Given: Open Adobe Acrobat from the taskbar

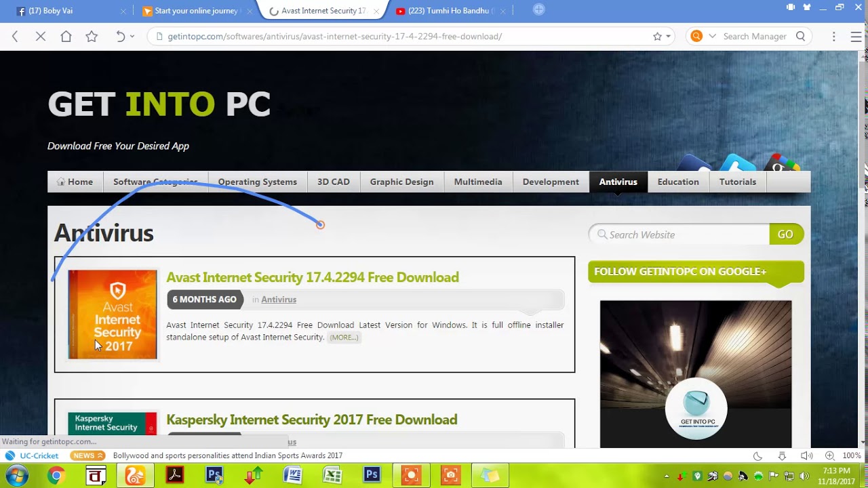Looking at the screenshot, I should [175, 476].
